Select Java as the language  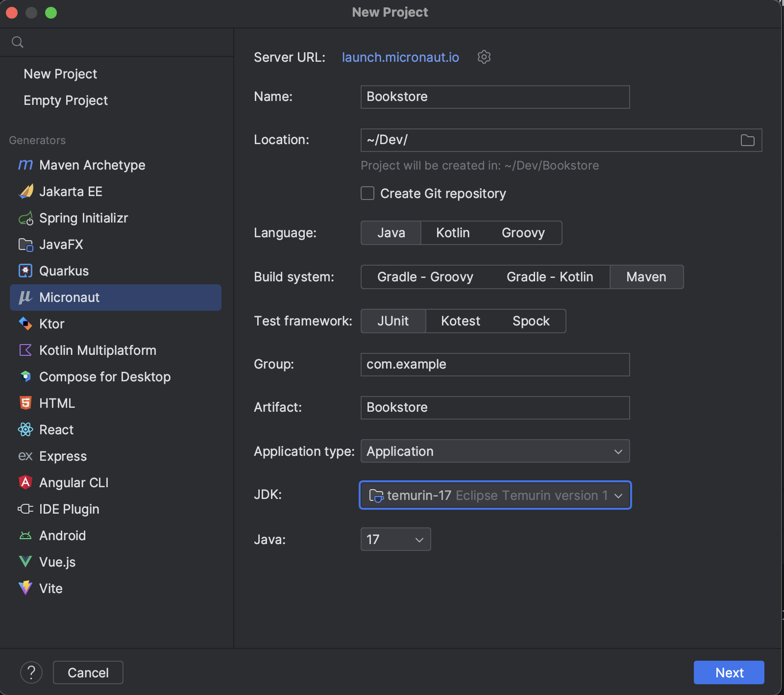tap(391, 233)
